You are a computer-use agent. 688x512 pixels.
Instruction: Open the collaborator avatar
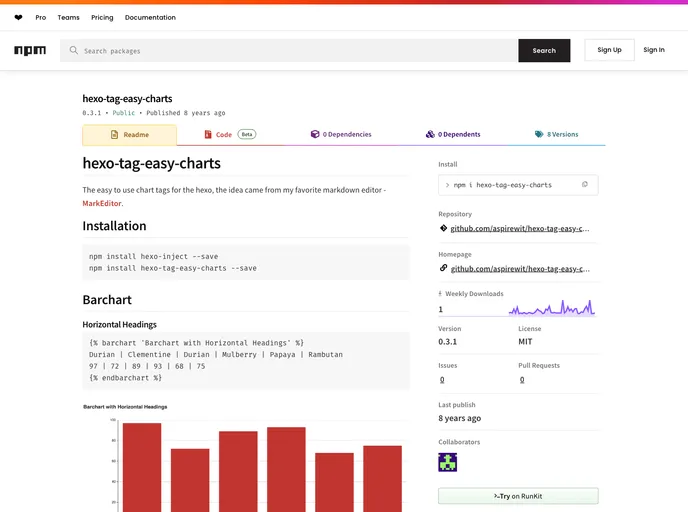click(x=448, y=462)
